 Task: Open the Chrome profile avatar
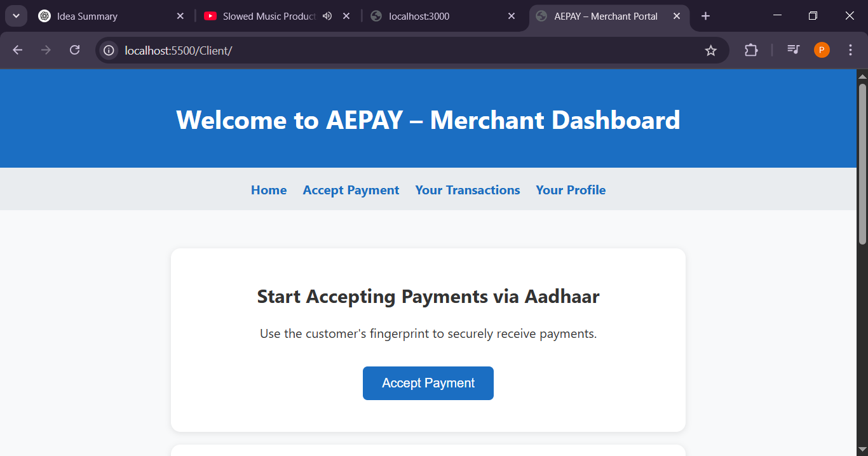coord(822,50)
